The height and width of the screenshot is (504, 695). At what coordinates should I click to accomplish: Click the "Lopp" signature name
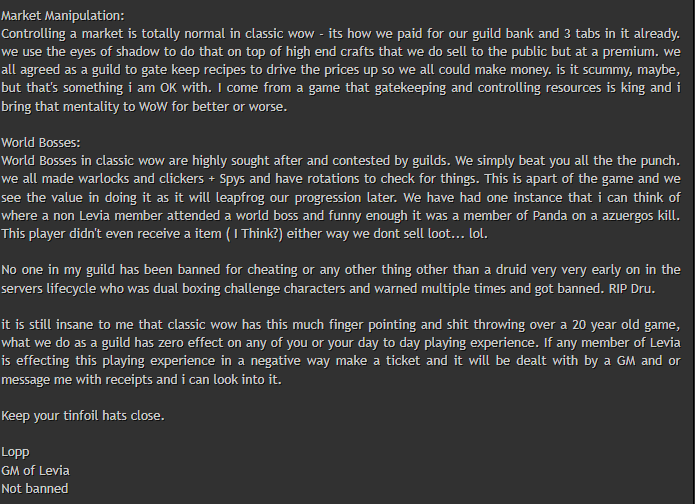(x=16, y=452)
